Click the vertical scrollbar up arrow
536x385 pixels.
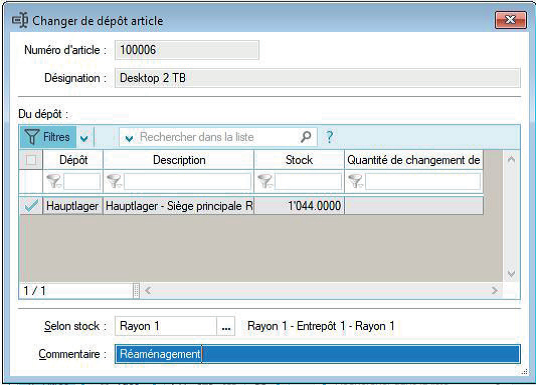click(x=511, y=160)
